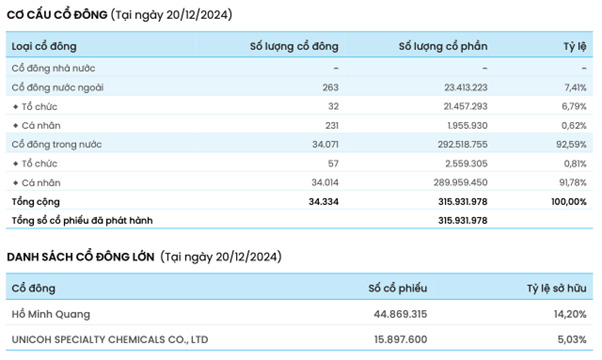Click the 'Loại cổ đông' column header
The image size is (602, 360).
pyautogui.click(x=44, y=46)
